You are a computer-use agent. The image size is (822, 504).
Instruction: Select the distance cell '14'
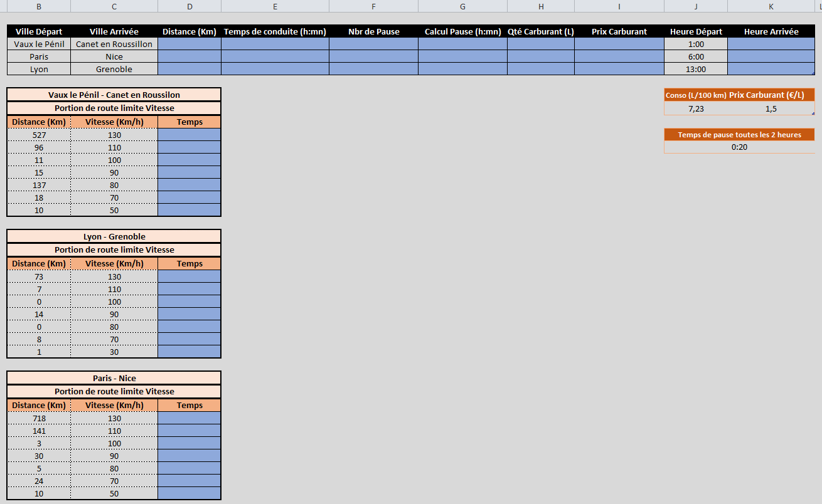coord(39,314)
